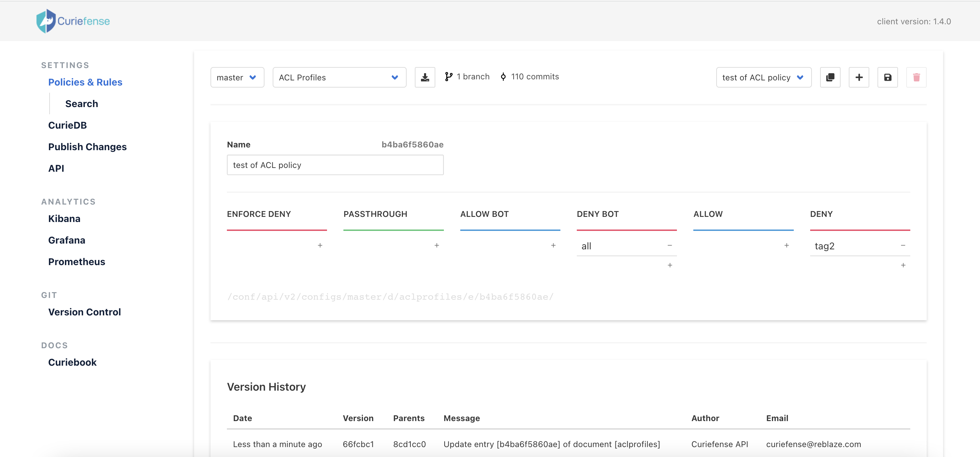
Task: Add a tag under the Allow column
Action: pyautogui.click(x=786, y=246)
